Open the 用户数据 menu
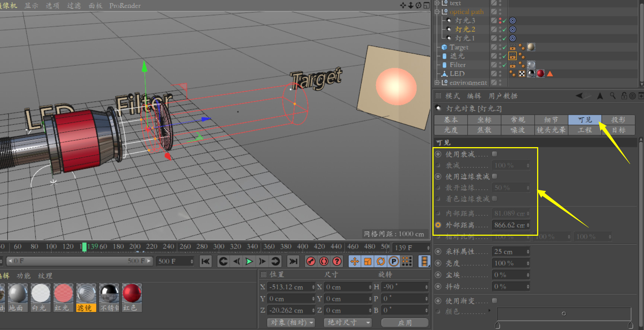This screenshot has height=330, width=644. pos(503,96)
